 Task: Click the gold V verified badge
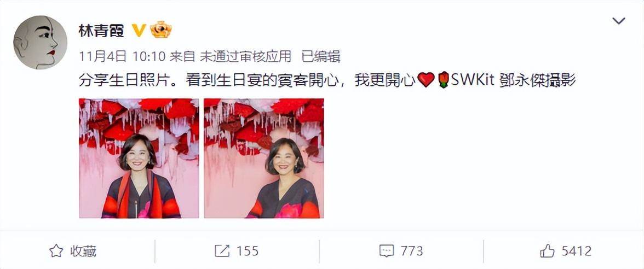click(x=139, y=31)
